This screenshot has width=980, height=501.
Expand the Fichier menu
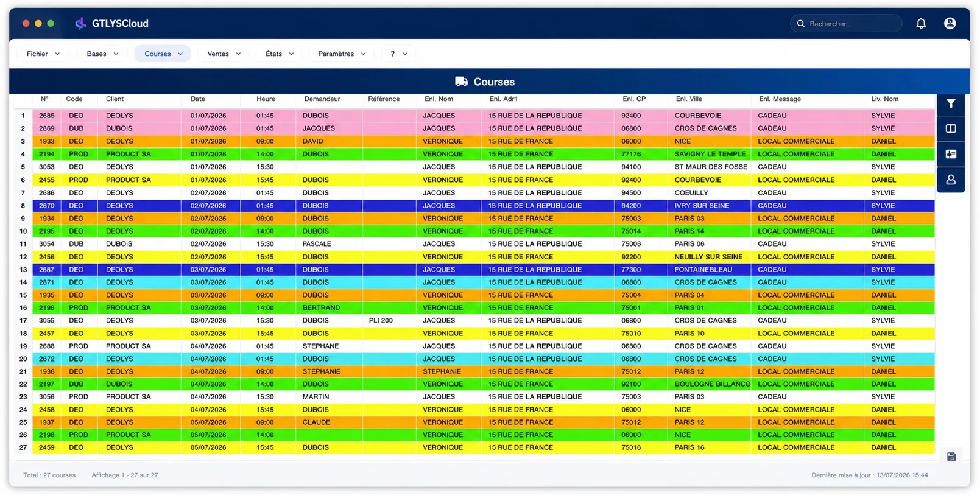[43, 54]
